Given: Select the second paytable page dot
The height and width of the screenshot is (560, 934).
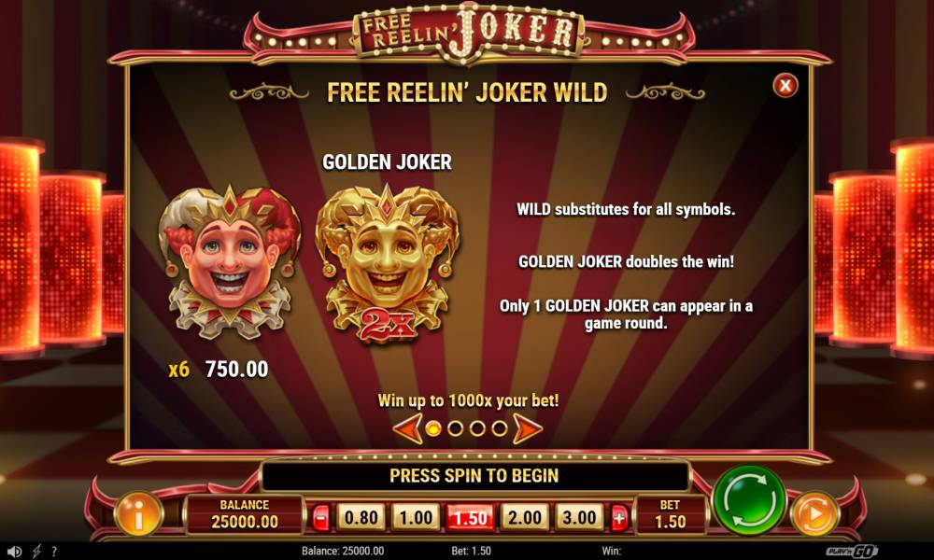Looking at the screenshot, I should [456, 427].
